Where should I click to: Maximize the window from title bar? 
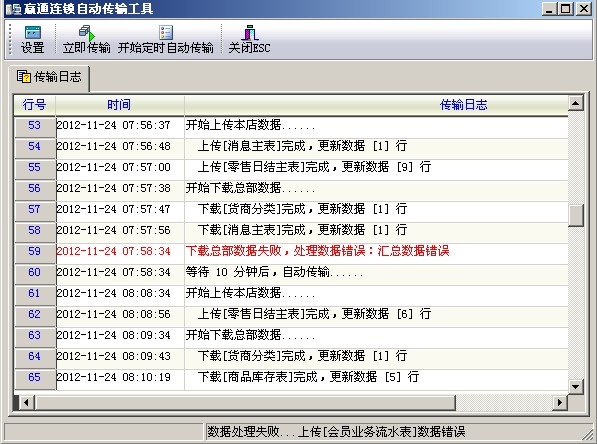[566, 9]
